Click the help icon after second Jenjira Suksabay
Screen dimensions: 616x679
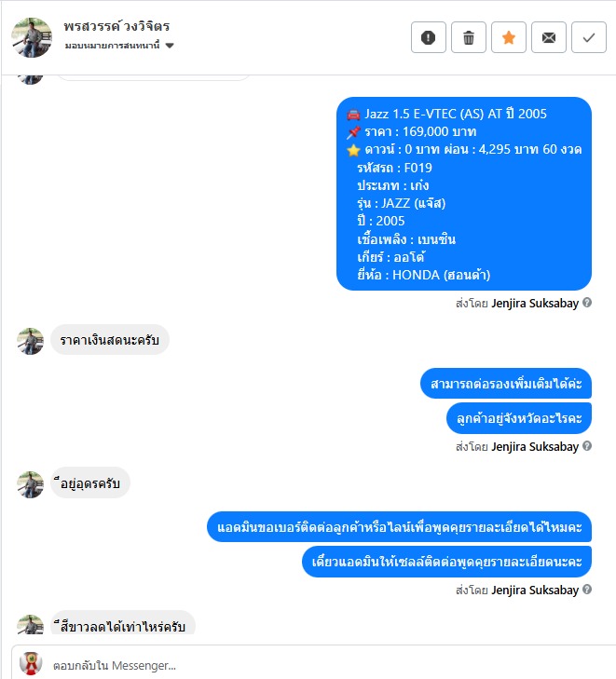587,446
